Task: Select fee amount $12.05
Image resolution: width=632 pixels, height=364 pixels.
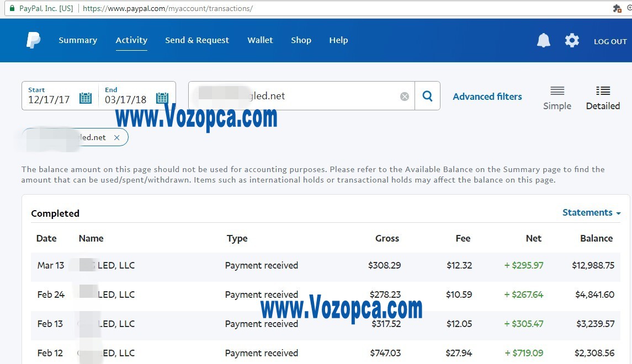Action: coord(459,324)
